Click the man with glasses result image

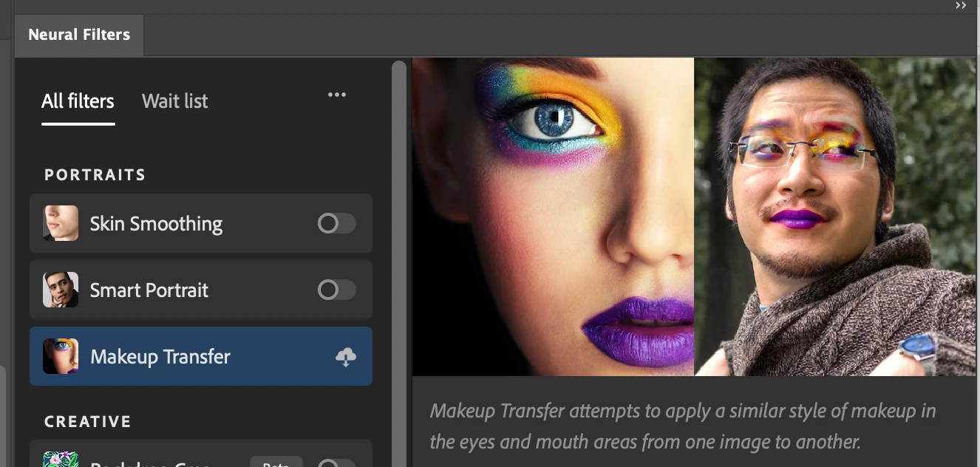pyautogui.click(x=835, y=217)
